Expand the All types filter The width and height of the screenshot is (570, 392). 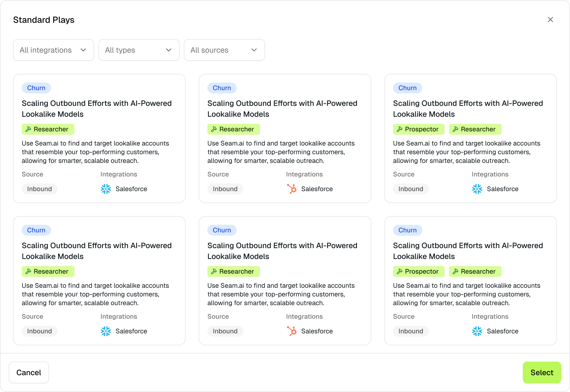tap(139, 50)
